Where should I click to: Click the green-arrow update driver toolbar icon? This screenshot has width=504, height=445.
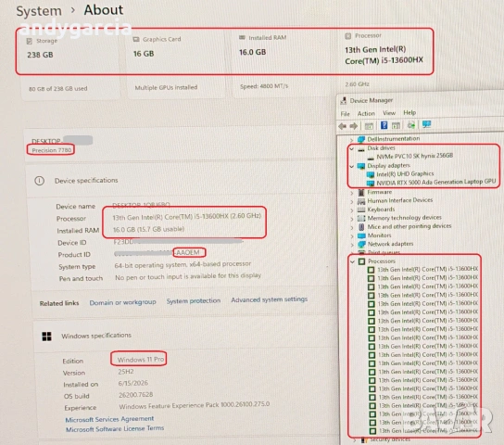coord(411,125)
